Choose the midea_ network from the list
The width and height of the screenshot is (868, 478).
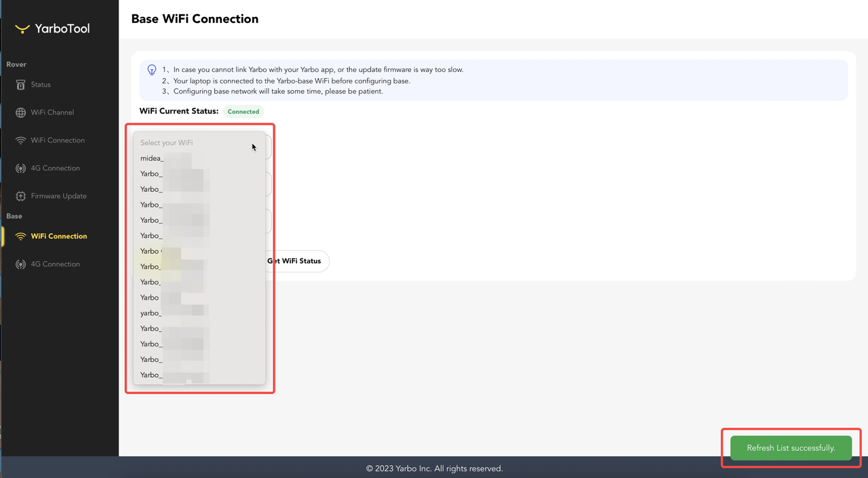pyautogui.click(x=199, y=158)
